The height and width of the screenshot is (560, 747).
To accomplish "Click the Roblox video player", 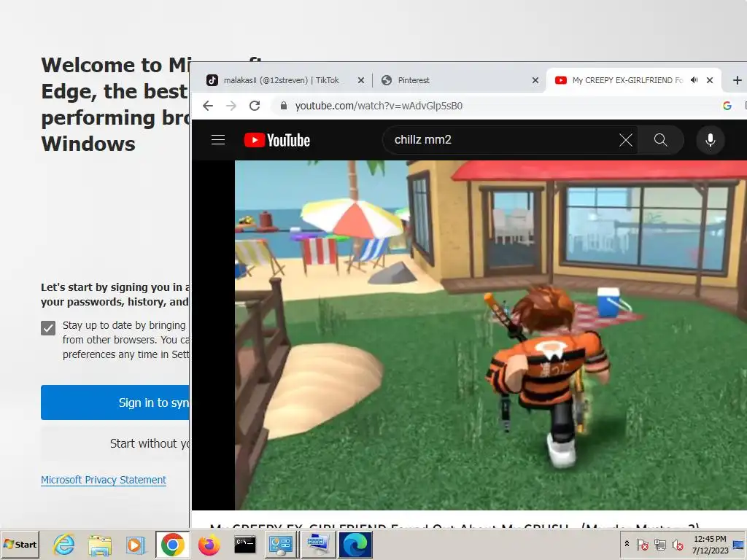I will (491, 335).
